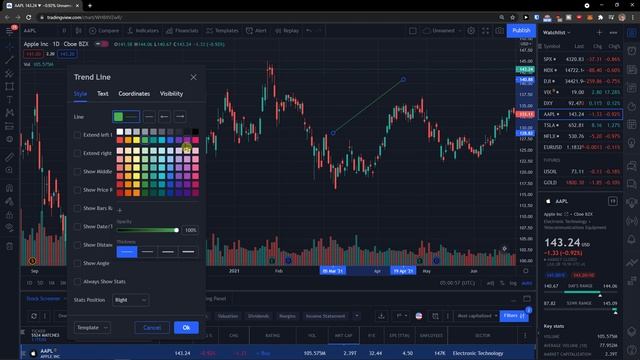640x360 pixels.
Task: Reload the browser page
Action: click(29, 17)
